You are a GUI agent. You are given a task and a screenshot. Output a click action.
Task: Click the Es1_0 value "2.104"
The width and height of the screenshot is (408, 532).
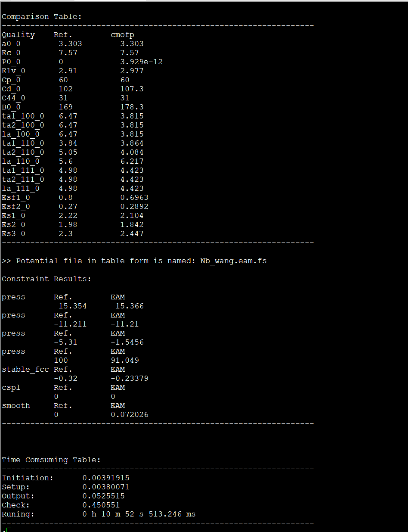[x=132, y=216]
